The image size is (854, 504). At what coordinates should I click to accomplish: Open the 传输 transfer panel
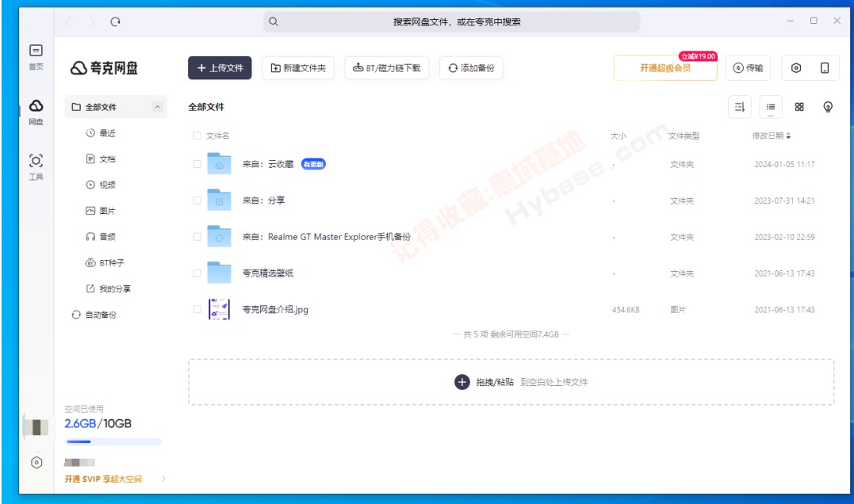(748, 68)
